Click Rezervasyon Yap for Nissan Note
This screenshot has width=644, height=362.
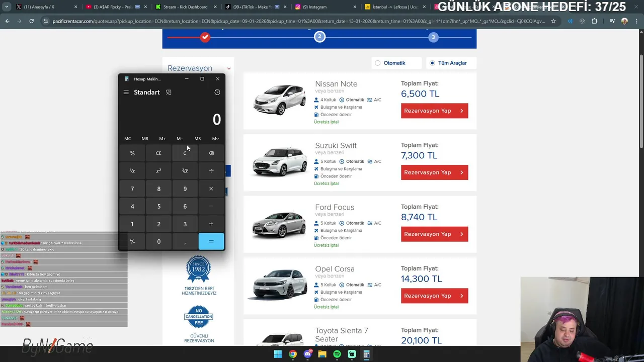pos(435,111)
